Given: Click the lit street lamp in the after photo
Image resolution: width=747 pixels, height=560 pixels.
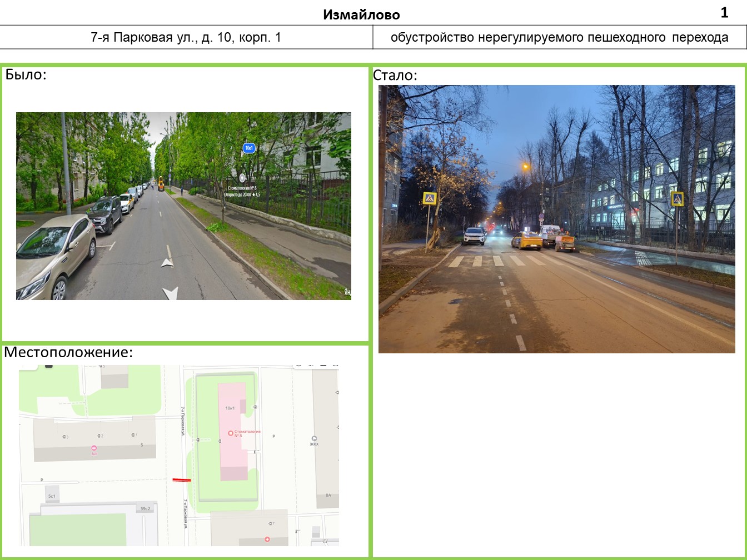Looking at the screenshot, I should (525, 166).
